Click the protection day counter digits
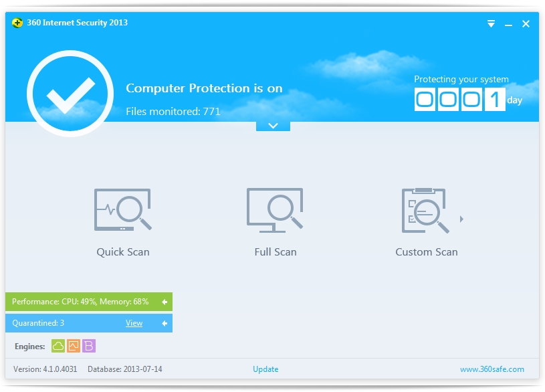 pyautogui.click(x=459, y=100)
